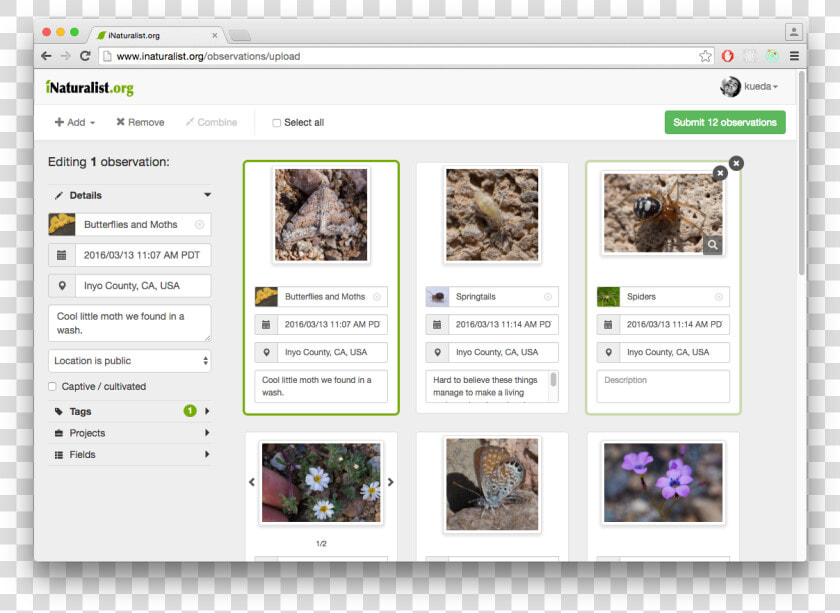Edit sidebar Inyo County location field
The image size is (840, 613).
142,286
